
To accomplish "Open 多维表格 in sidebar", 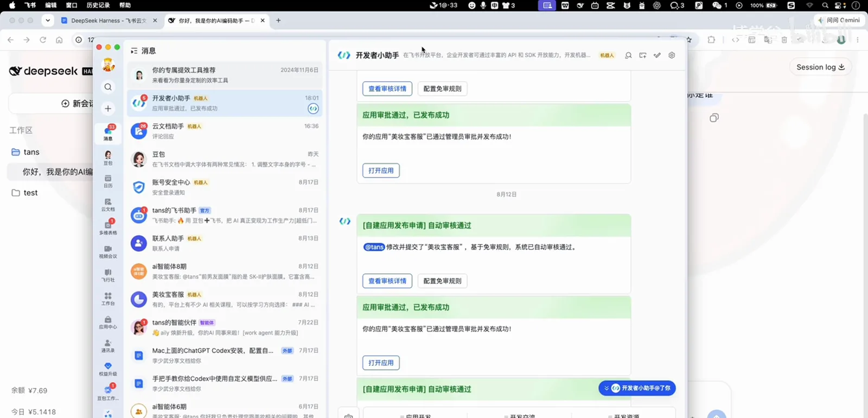I will click(x=108, y=227).
